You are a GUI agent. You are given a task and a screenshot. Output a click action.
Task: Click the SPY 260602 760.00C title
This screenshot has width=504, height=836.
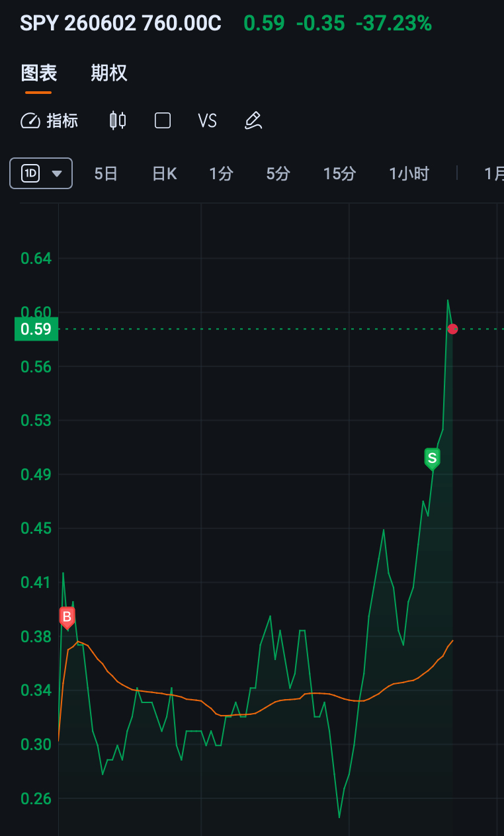(121, 24)
